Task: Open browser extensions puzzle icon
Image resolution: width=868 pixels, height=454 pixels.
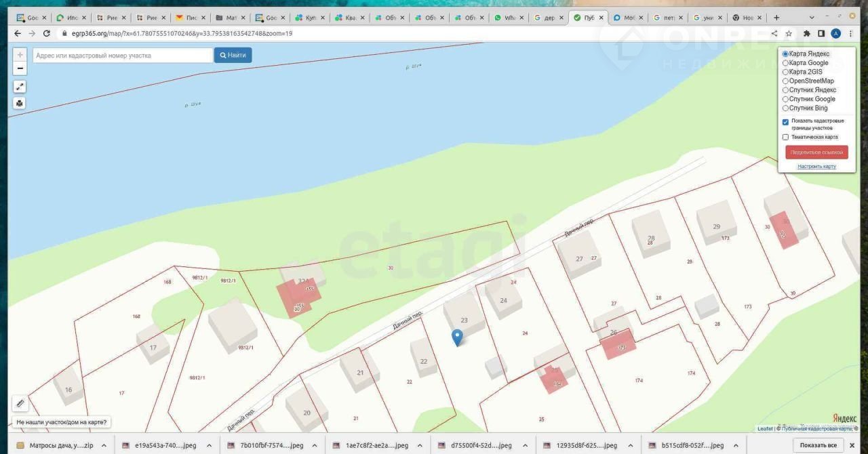Action: pyautogui.click(x=806, y=33)
